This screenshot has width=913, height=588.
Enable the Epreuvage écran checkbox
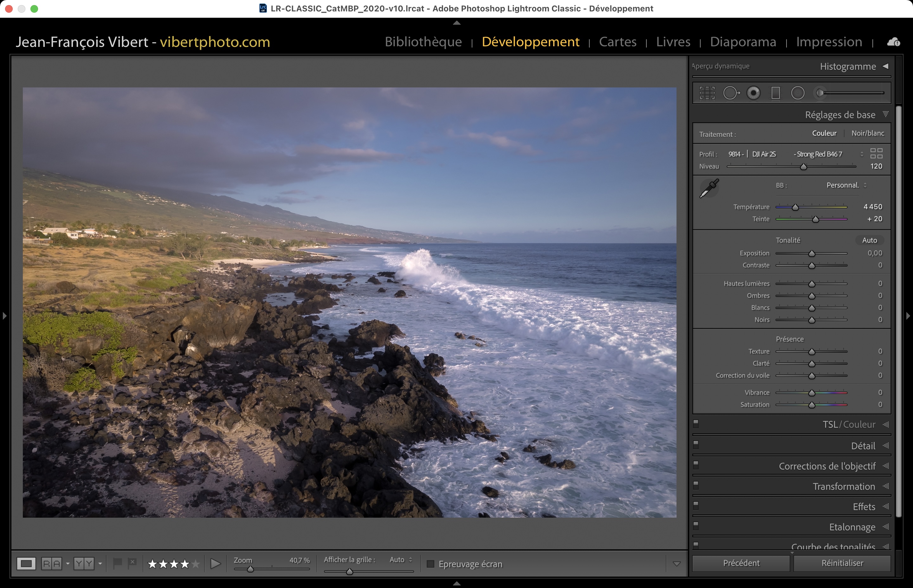pyautogui.click(x=431, y=564)
